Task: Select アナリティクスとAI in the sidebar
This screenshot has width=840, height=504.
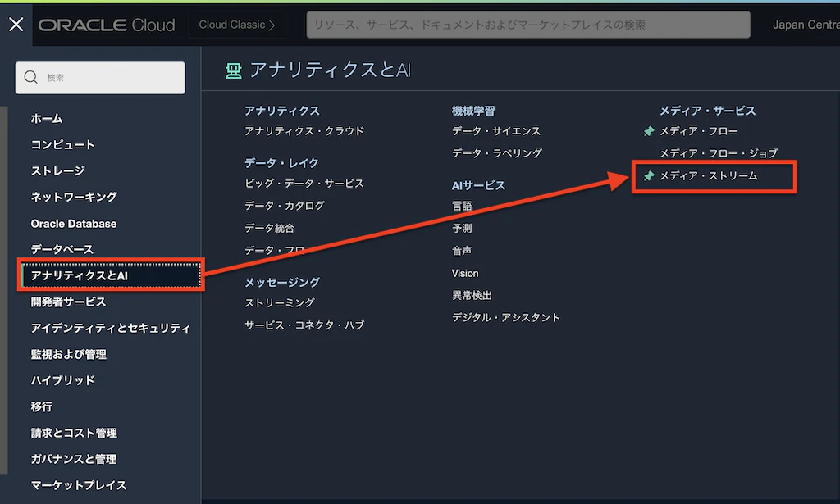Action: (x=111, y=275)
